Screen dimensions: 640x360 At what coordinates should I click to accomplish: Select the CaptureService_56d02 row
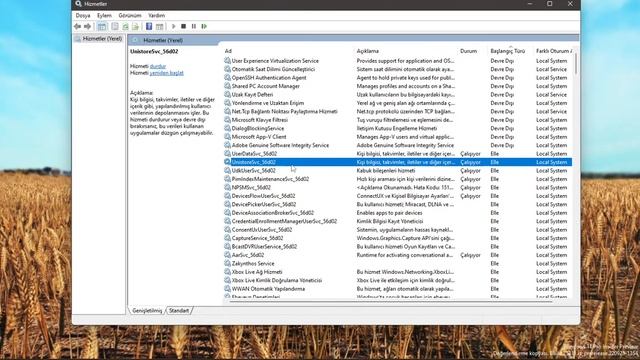(x=398, y=238)
